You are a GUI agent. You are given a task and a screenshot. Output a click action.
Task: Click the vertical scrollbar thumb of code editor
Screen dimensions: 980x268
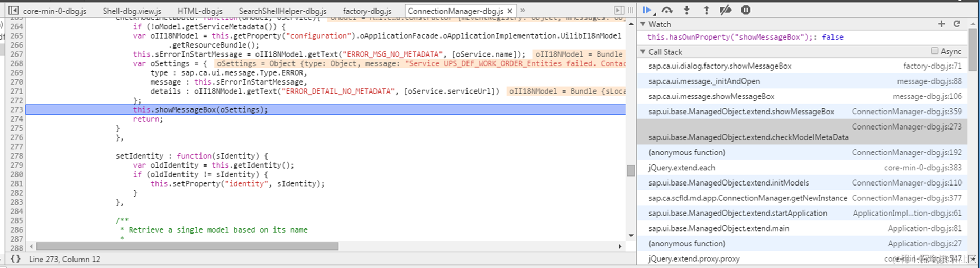coord(630,170)
